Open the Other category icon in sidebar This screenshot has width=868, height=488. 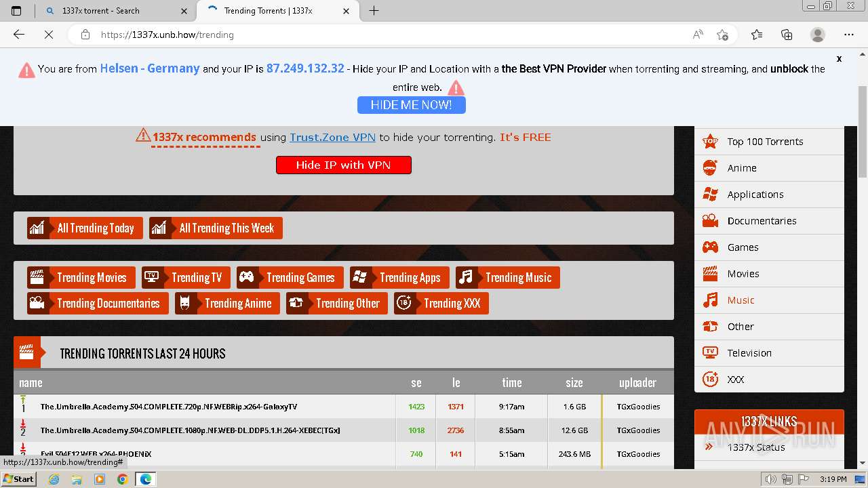(710, 326)
